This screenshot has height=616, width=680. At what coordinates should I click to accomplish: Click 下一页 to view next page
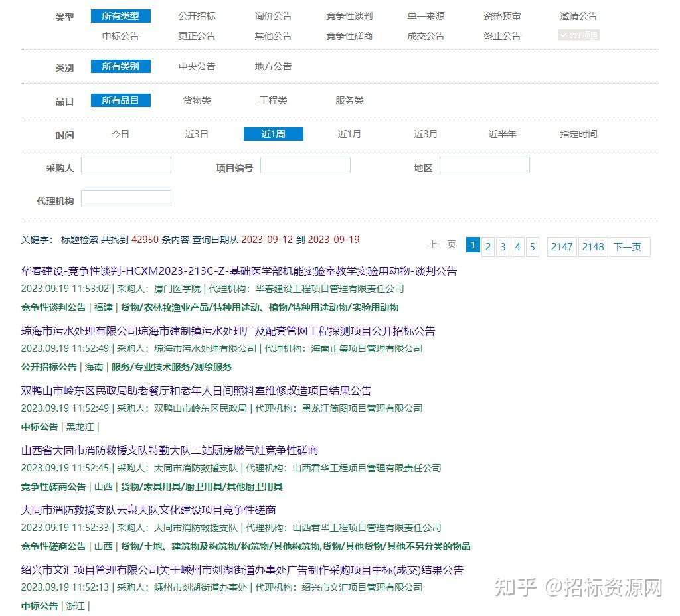tap(630, 246)
